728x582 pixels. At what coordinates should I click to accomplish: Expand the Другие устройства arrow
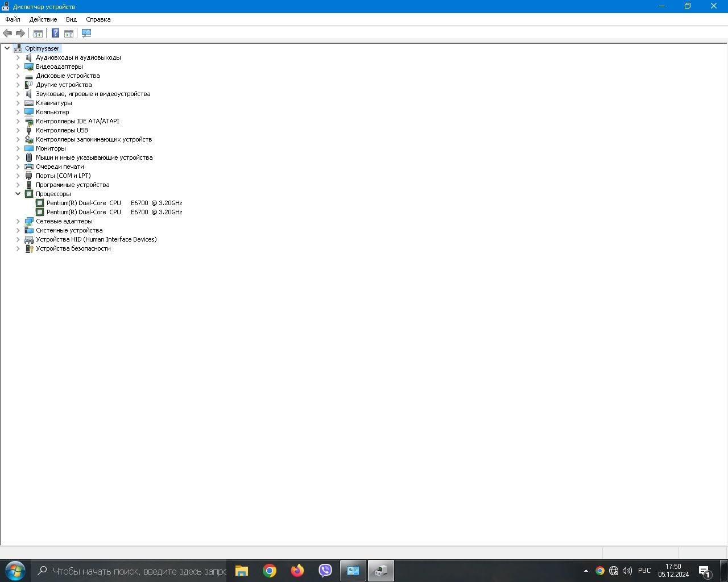tap(18, 85)
